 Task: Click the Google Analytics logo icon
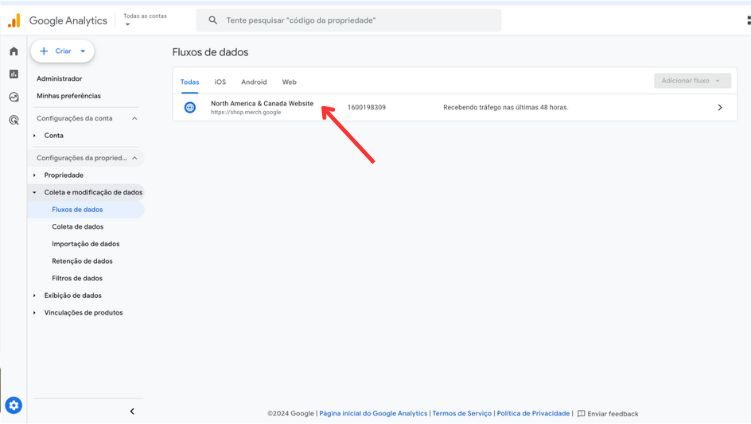tap(14, 21)
